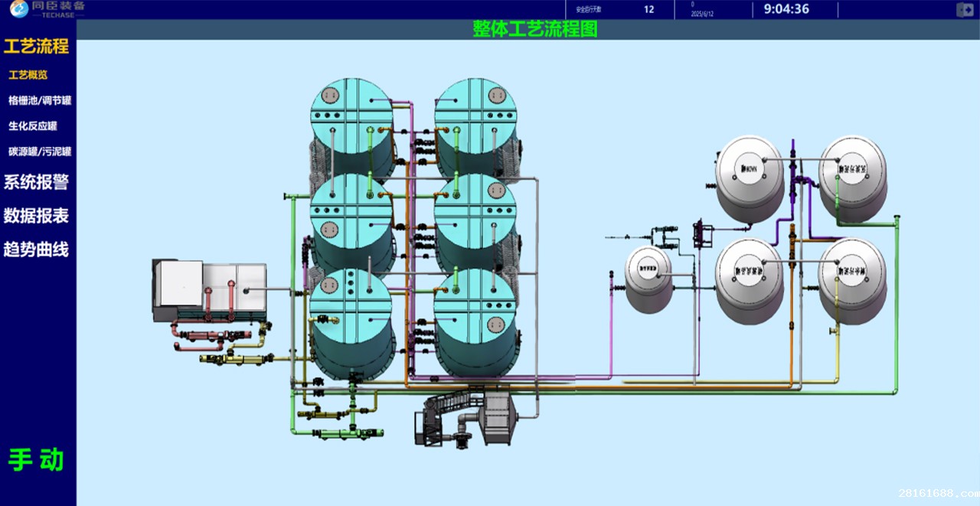Expand the 工艺流程 navigation section

click(x=36, y=46)
